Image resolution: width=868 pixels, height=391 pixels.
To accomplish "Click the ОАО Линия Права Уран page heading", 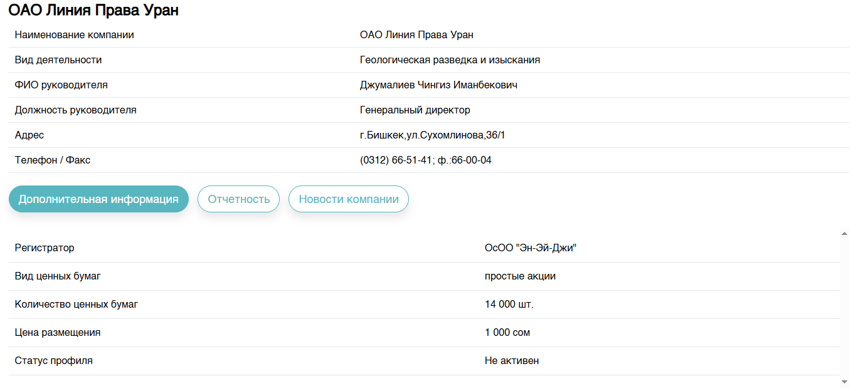I will pyautogui.click(x=93, y=10).
